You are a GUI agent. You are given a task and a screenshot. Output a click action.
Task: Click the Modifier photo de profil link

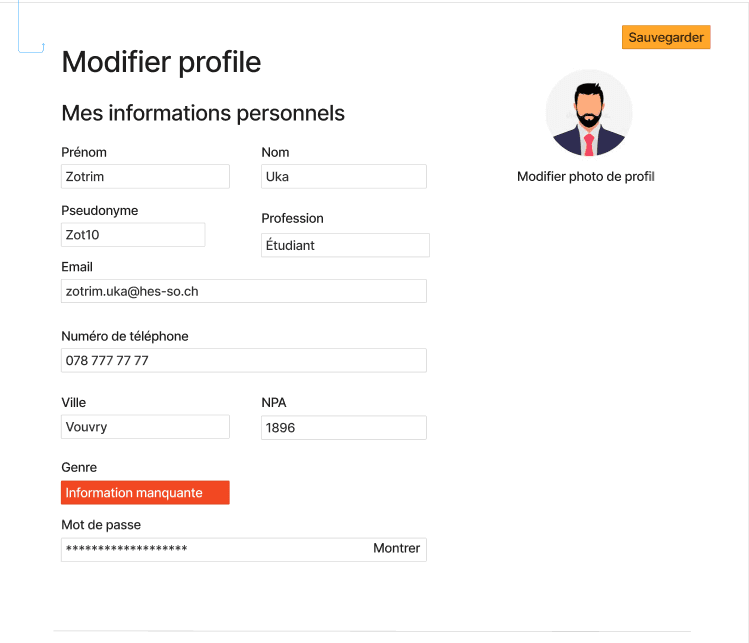click(x=585, y=176)
